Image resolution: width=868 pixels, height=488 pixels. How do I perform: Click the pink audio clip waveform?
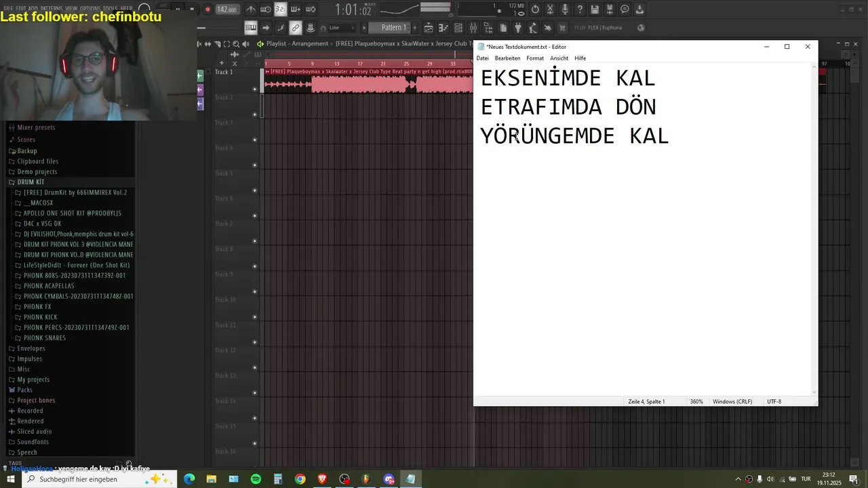[x=370, y=85]
